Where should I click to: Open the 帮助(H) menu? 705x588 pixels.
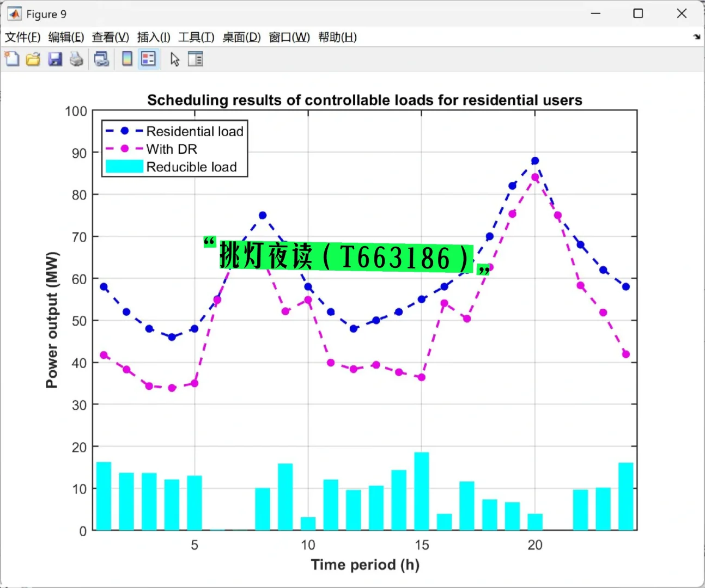(337, 37)
